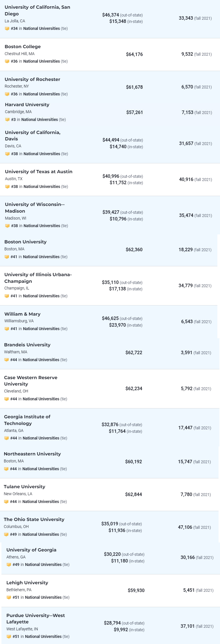
Task: Click the badge icon under Brandeis University
Action: click(x=6, y=360)
